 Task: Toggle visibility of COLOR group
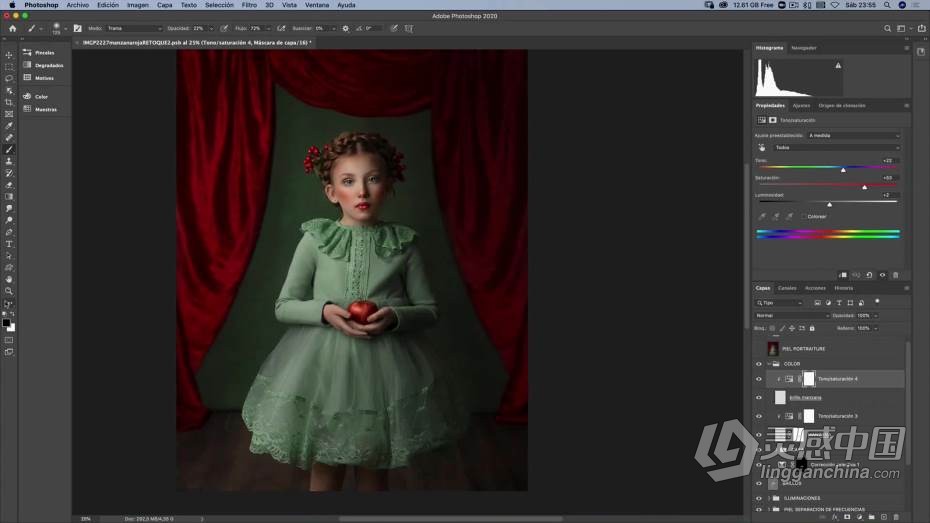(759, 364)
